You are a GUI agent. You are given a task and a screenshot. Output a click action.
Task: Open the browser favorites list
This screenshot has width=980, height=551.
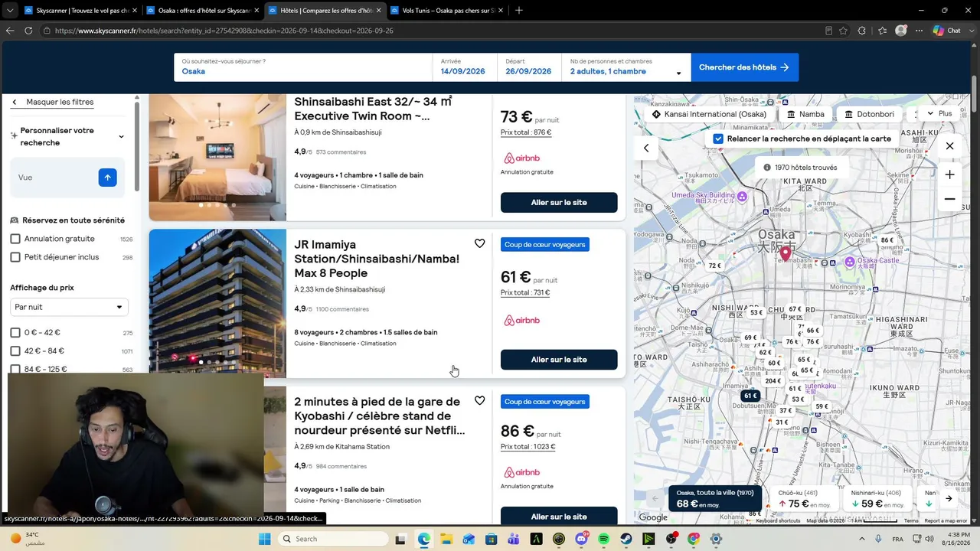(882, 31)
